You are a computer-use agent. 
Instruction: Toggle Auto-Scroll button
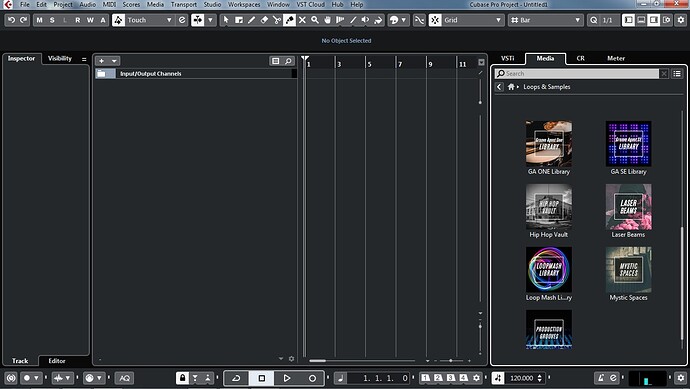tap(198, 20)
